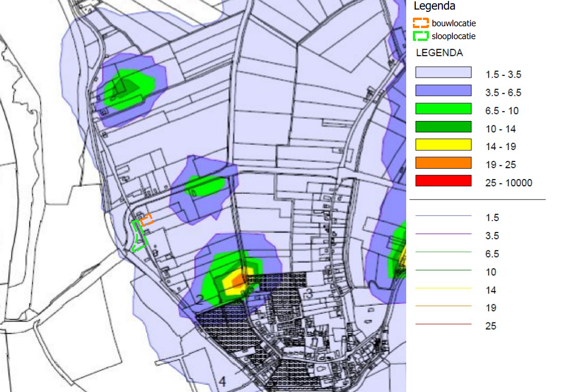Click the contour value label '10'
This screenshot has width=580, height=392.
[490, 272]
